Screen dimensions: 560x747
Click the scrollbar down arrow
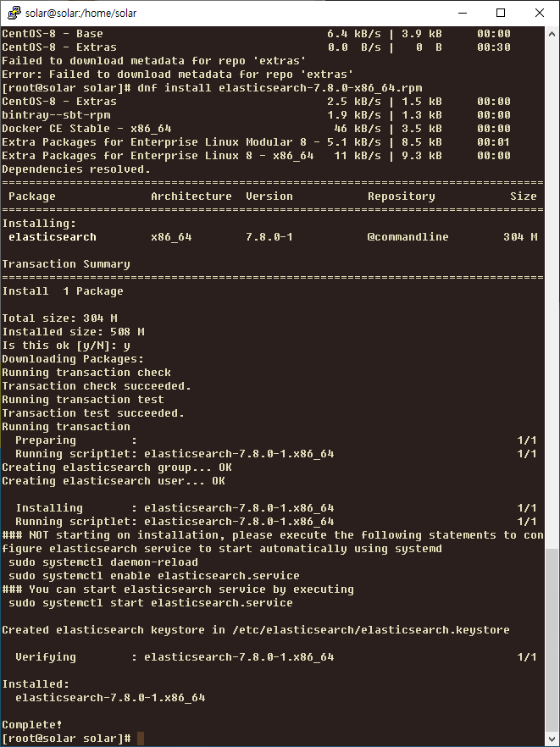coord(552,738)
